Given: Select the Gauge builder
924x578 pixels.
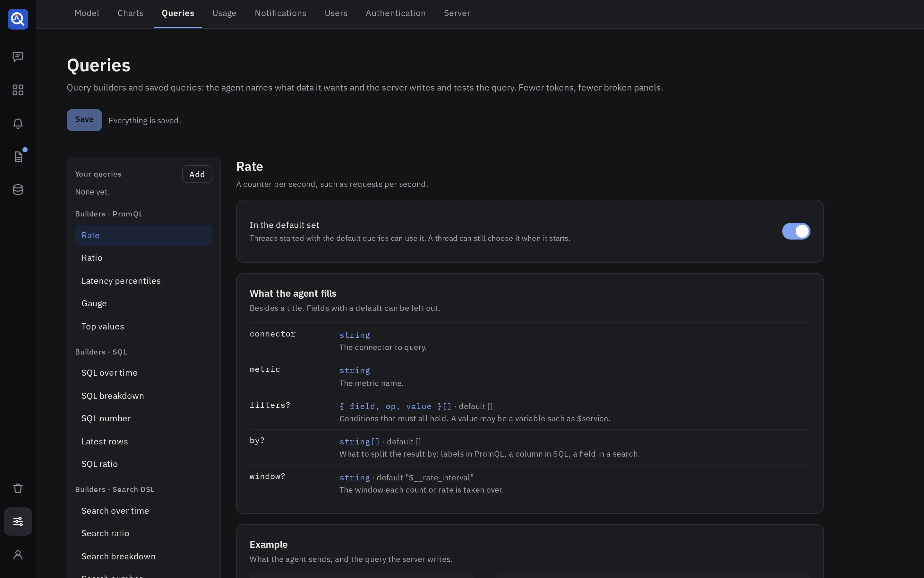Looking at the screenshot, I should tap(143, 303).
